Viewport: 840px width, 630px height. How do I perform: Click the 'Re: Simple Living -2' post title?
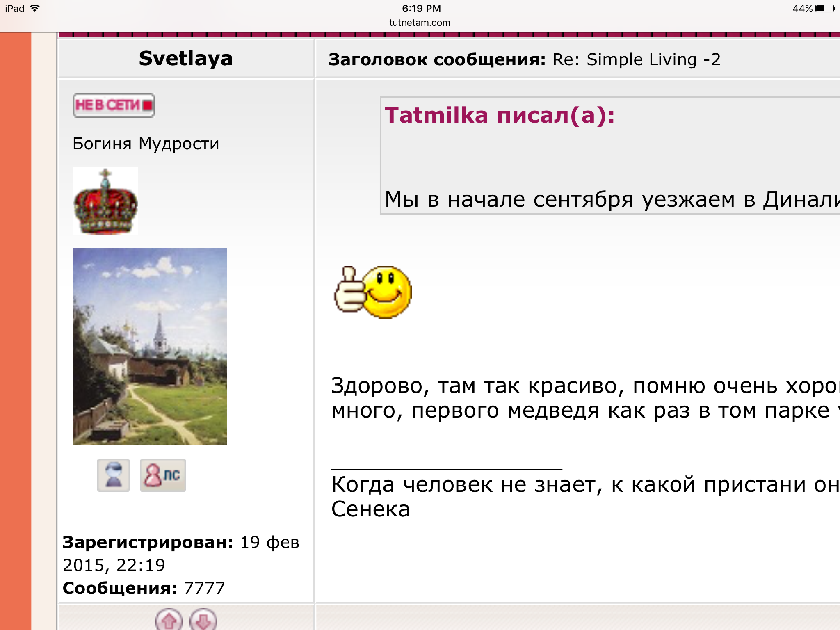(x=636, y=60)
